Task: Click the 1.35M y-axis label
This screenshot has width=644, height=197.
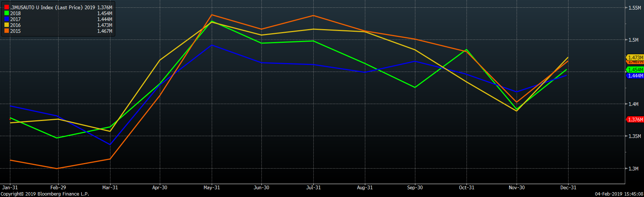Action: [634, 136]
